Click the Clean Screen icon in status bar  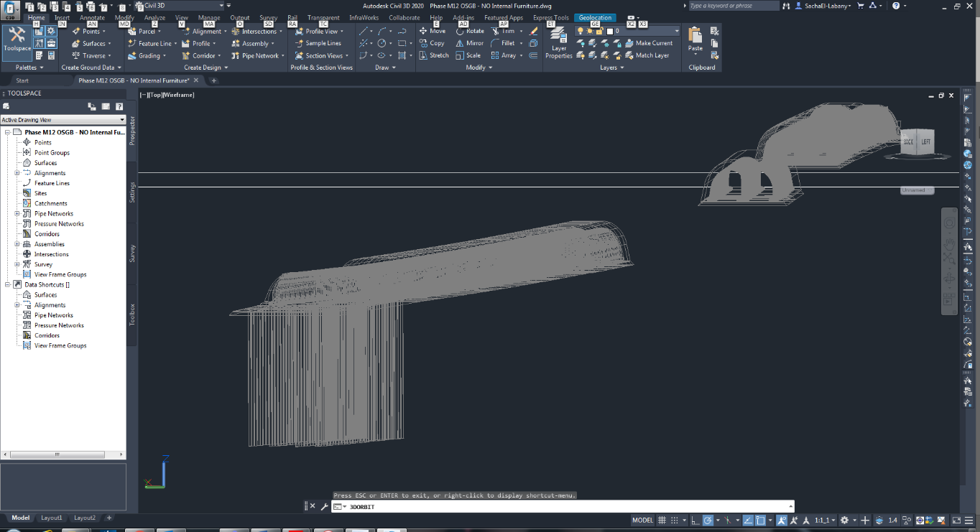pos(956,520)
